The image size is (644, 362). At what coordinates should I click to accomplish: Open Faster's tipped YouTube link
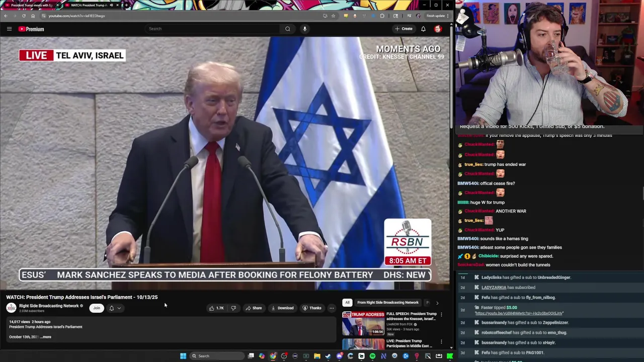point(519,313)
